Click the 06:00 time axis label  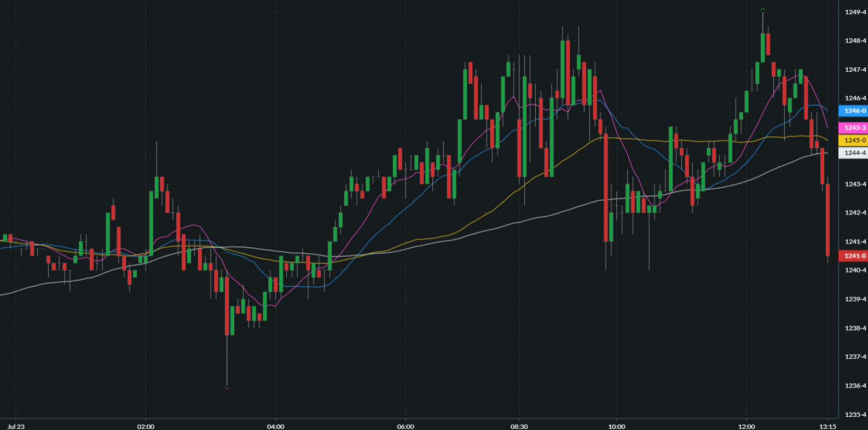click(x=406, y=426)
